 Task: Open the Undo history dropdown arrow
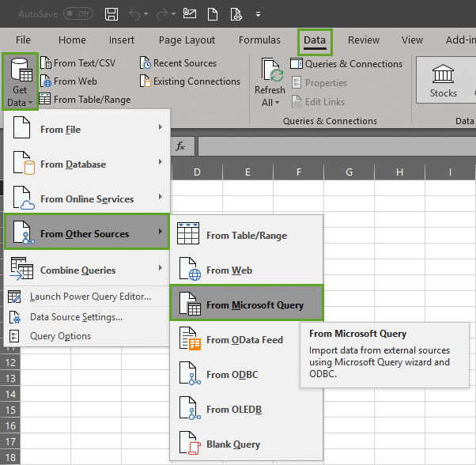coord(145,14)
